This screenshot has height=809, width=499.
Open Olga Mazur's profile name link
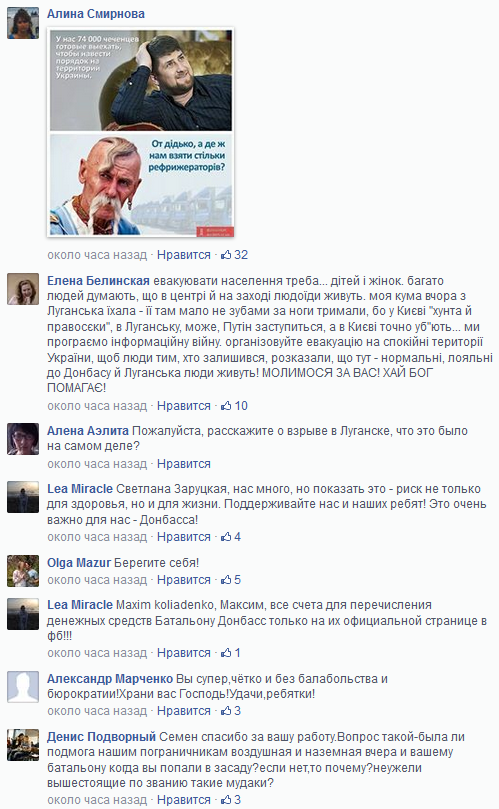tap(79, 563)
